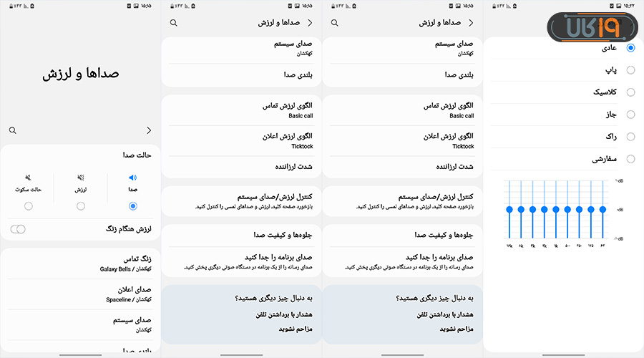
Task: Choose the عادی equalizer preset
Action: 630,48
